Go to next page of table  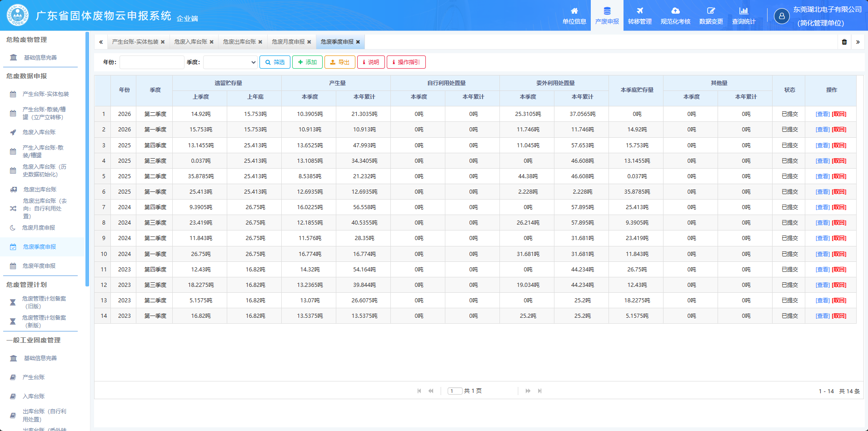(x=528, y=391)
